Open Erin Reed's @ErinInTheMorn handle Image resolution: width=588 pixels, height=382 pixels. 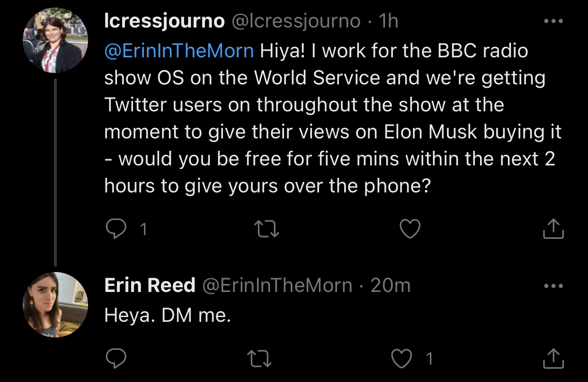(277, 285)
